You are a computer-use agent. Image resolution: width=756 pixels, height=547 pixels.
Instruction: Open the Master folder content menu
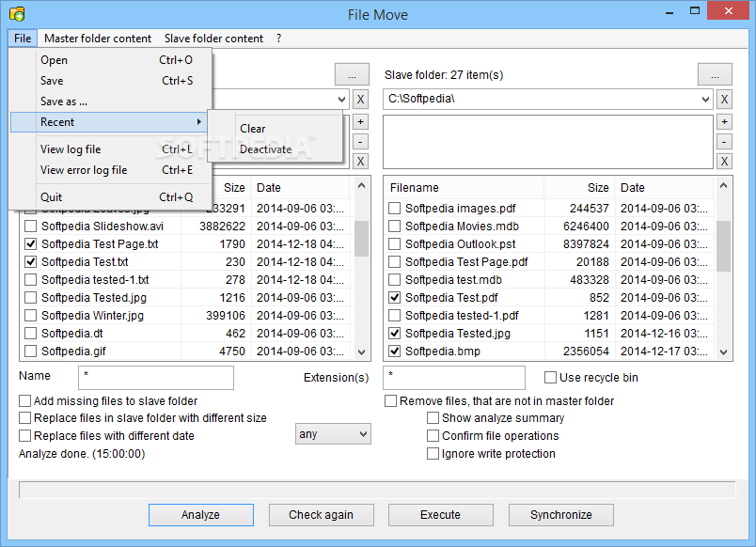coord(98,39)
